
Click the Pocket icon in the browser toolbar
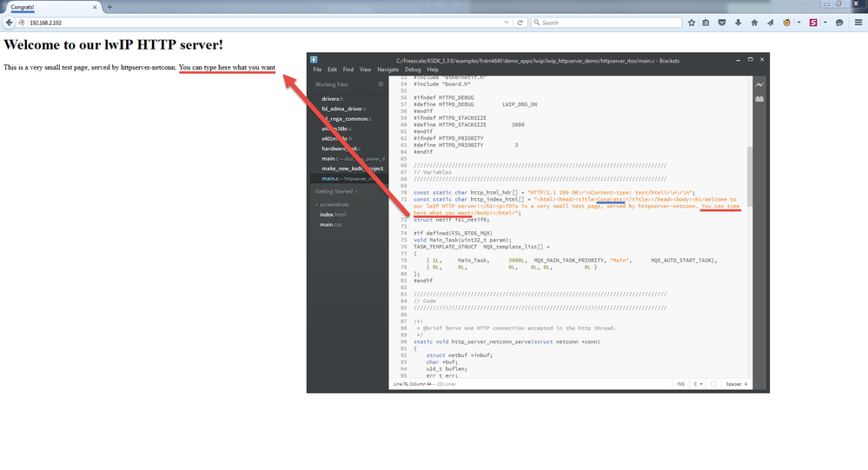(722, 23)
